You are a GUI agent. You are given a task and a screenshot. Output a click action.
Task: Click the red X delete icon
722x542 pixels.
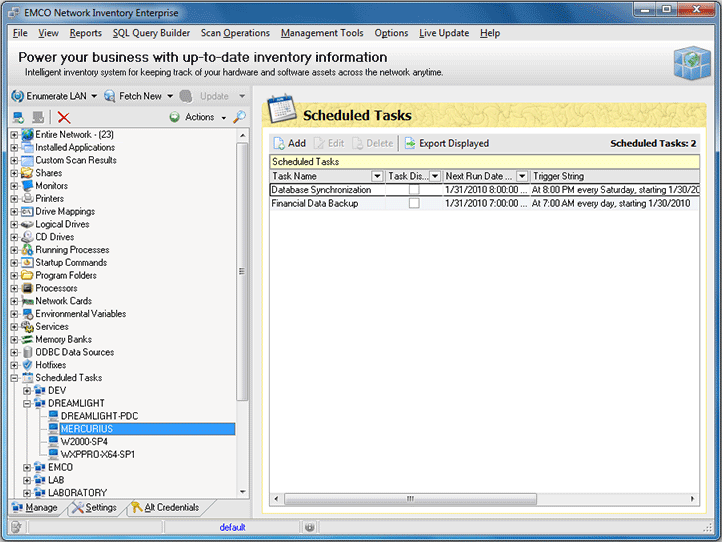tap(64, 117)
